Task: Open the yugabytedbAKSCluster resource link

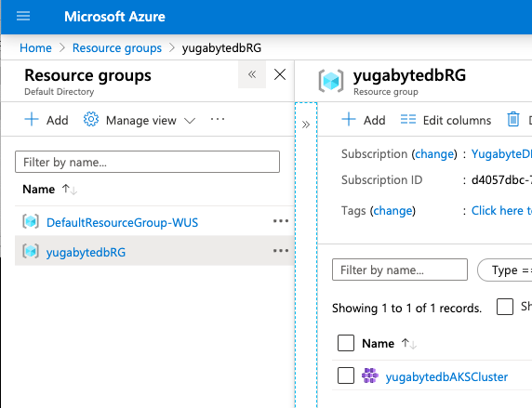Action: (446, 376)
